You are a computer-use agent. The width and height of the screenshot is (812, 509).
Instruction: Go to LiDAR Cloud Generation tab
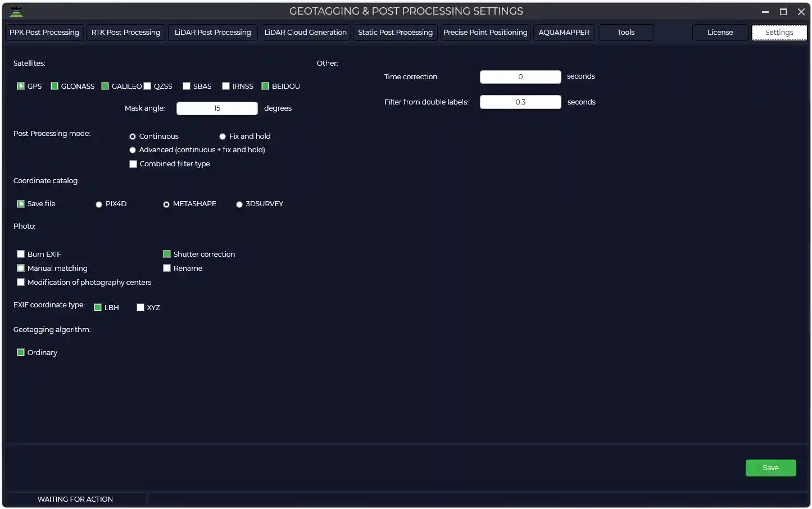pyautogui.click(x=306, y=33)
